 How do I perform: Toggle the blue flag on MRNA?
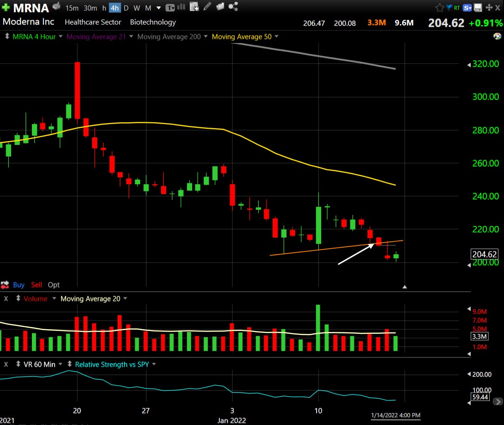coord(449,7)
